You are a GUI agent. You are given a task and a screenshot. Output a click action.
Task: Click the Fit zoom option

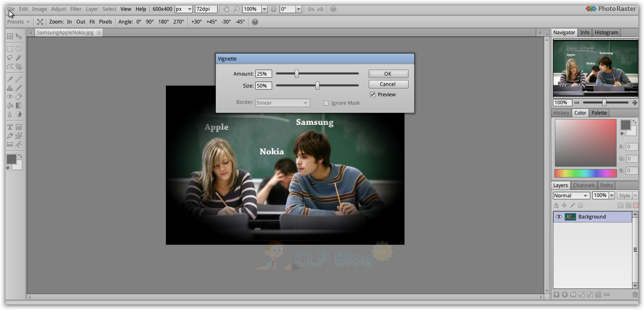coord(92,22)
